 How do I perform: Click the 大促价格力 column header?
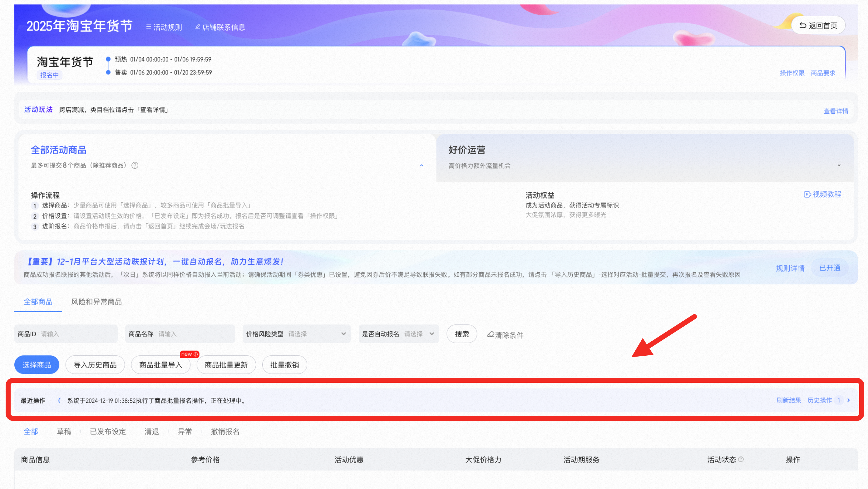(x=483, y=460)
